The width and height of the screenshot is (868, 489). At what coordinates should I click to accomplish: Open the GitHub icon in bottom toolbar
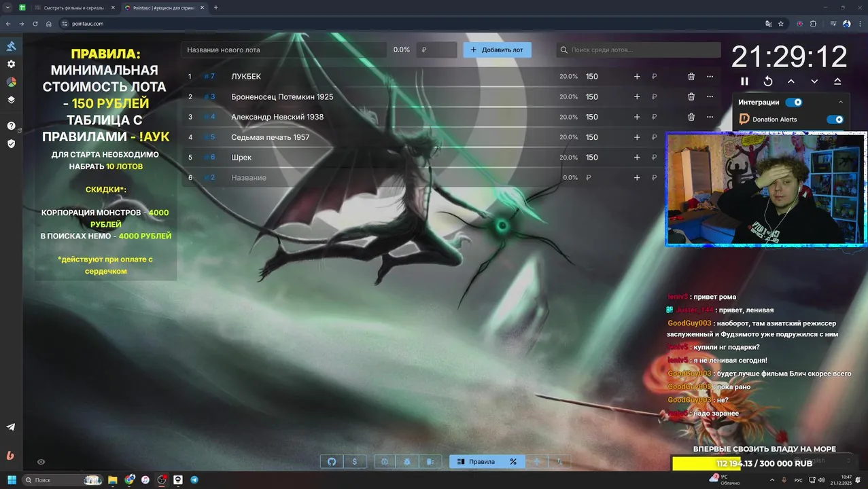[x=332, y=462]
